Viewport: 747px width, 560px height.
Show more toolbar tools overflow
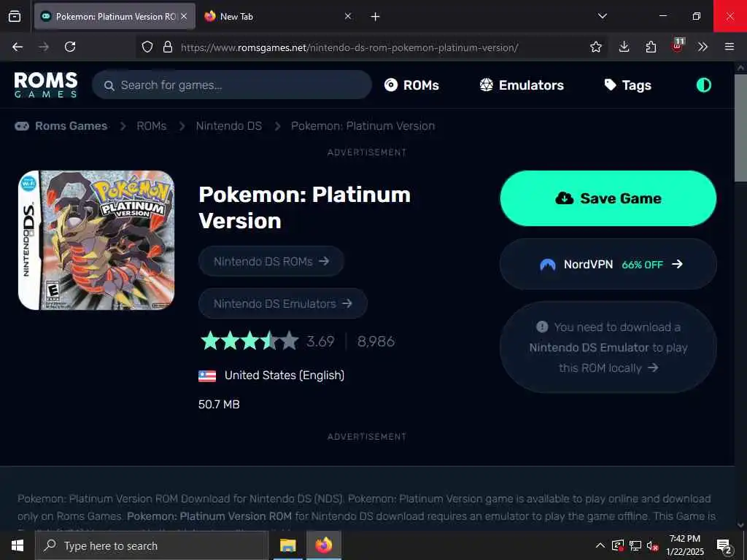tap(703, 47)
